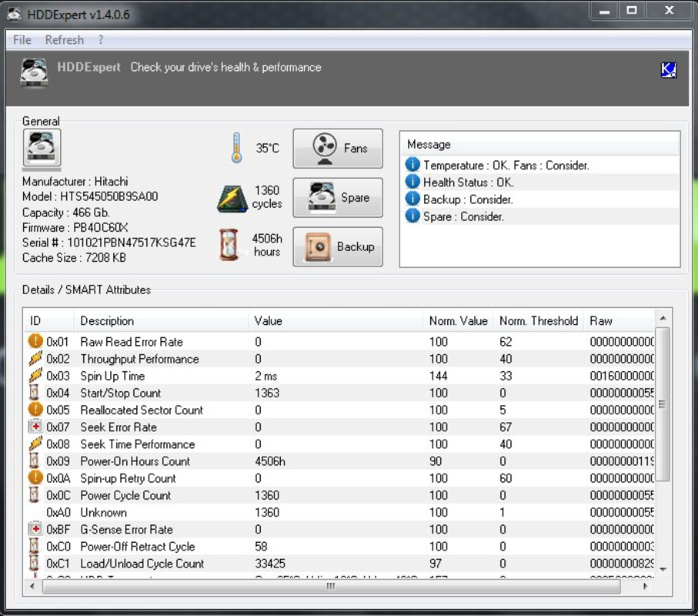Click the HDDExpert banner drive logo

click(x=35, y=72)
